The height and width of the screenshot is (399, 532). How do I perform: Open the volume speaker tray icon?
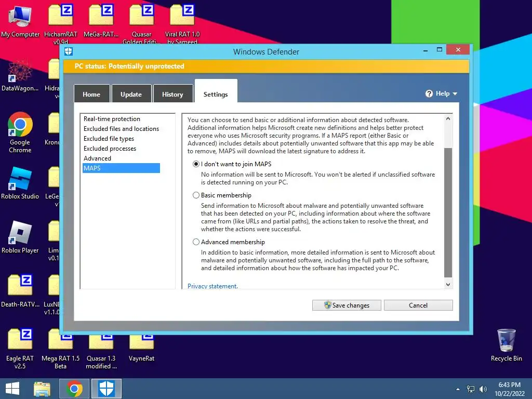click(483, 389)
